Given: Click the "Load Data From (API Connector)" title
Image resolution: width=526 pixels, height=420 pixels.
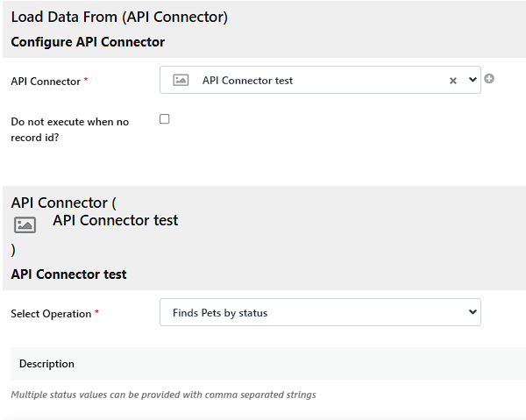Looking at the screenshot, I should pyautogui.click(x=119, y=17).
